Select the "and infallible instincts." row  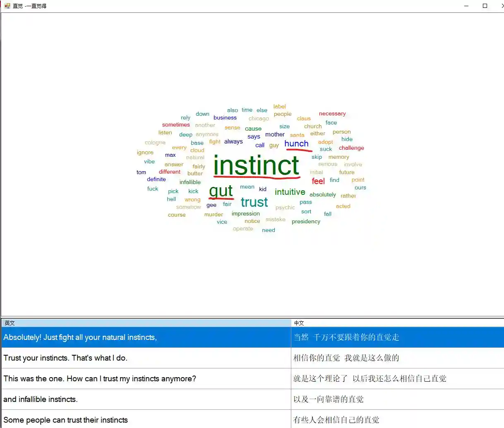click(41, 399)
